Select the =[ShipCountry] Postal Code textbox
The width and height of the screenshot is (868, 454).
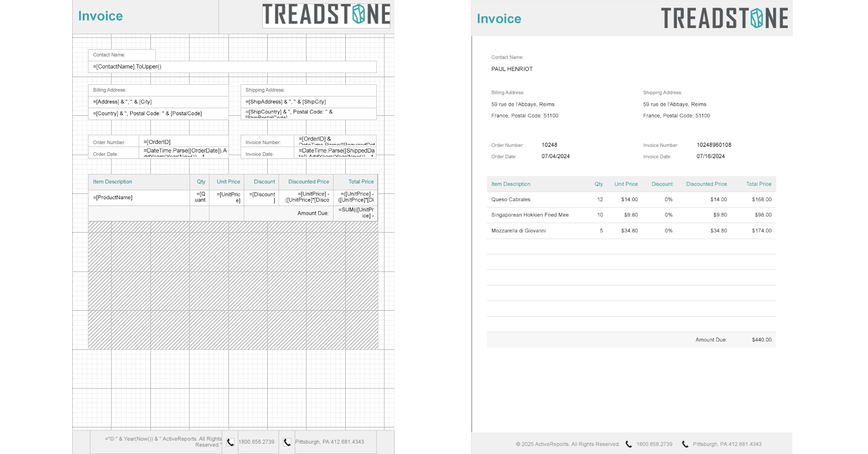309,114
